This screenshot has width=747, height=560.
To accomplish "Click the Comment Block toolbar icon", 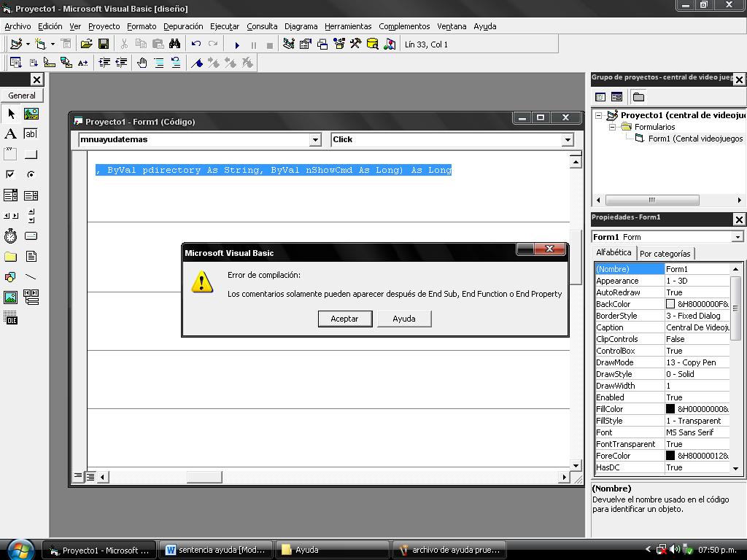I will [x=159, y=63].
